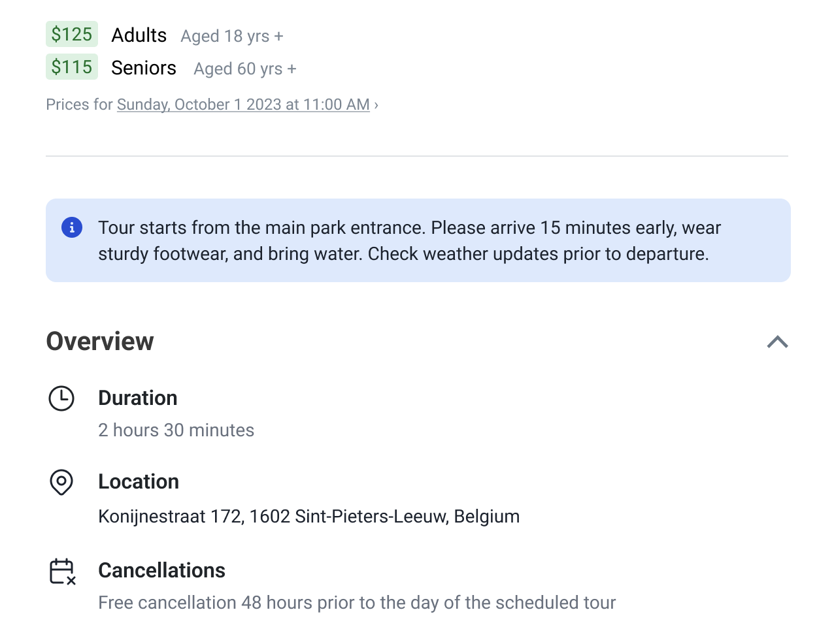
Task: Click the free cancellation policy text
Action: (x=357, y=602)
